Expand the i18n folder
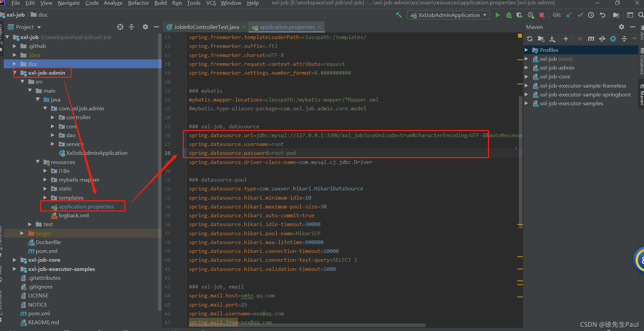 (45, 171)
